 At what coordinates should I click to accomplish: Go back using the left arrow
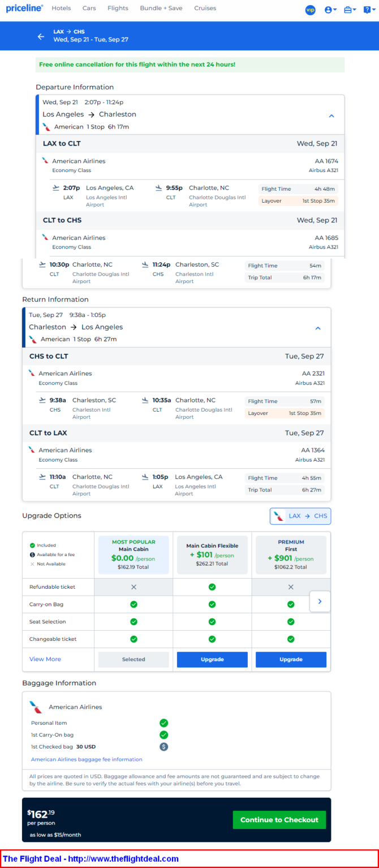click(x=41, y=36)
